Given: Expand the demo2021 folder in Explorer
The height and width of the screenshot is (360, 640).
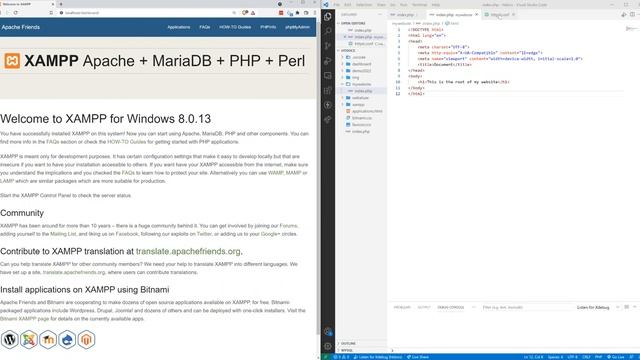Looking at the screenshot, I should (361, 71).
